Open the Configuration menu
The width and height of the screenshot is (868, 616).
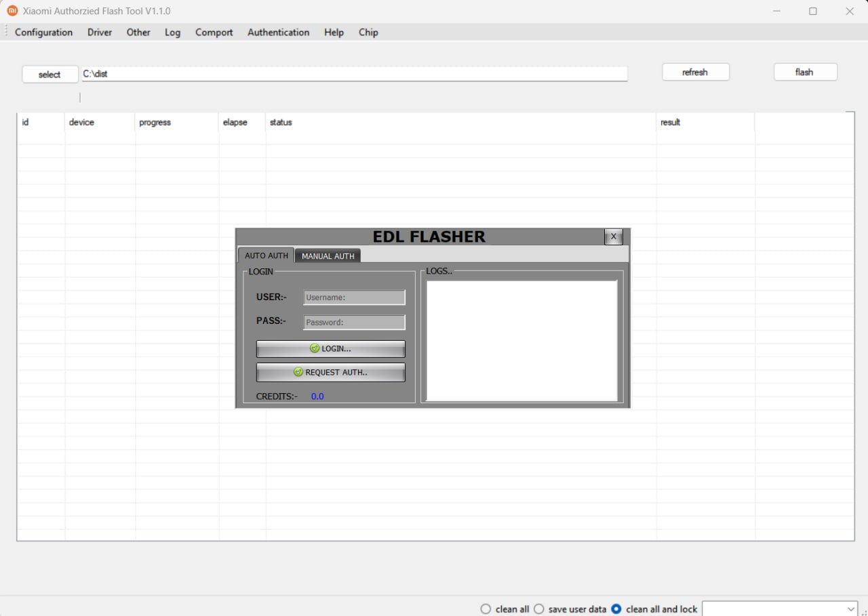(x=43, y=32)
